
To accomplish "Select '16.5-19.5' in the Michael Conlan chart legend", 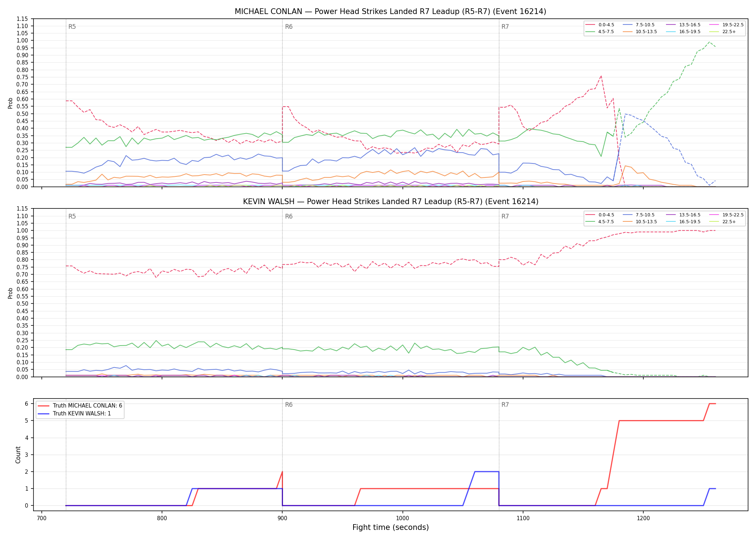I will [684, 32].
